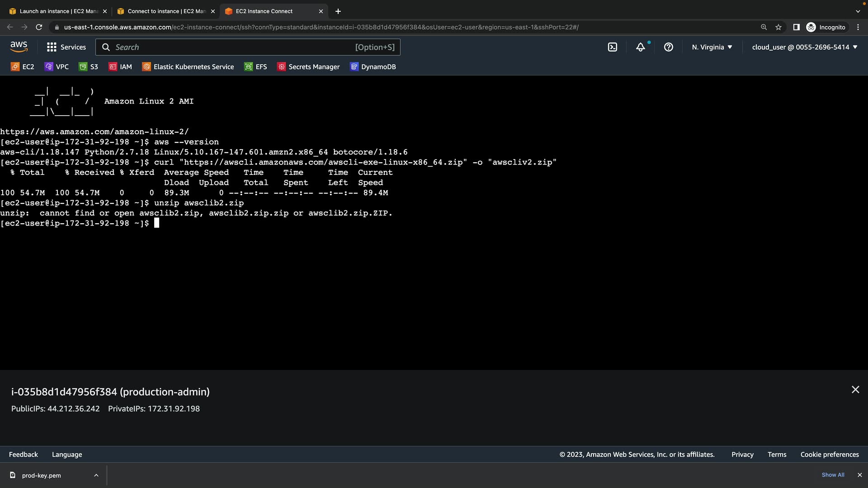Open Cookie preferences in the footer
This screenshot has width=868, height=488.
[830, 455]
